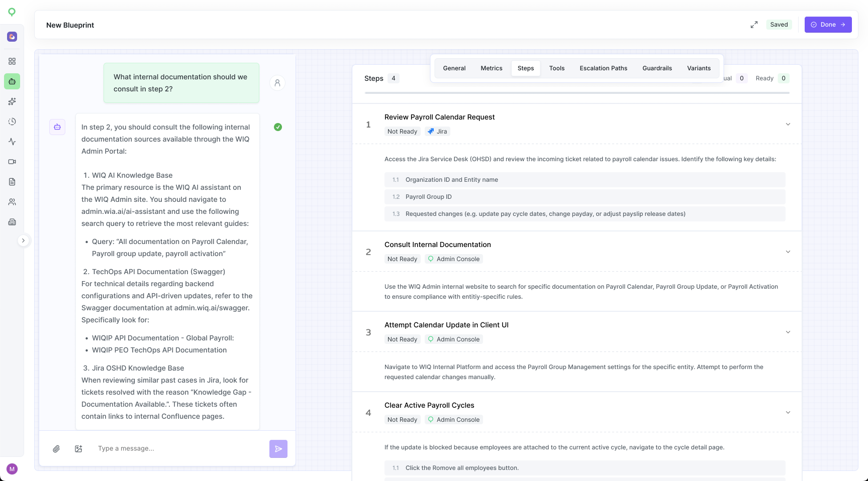Click the M user avatar at bottom left
The width and height of the screenshot is (868, 481).
(x=12, y=469)
